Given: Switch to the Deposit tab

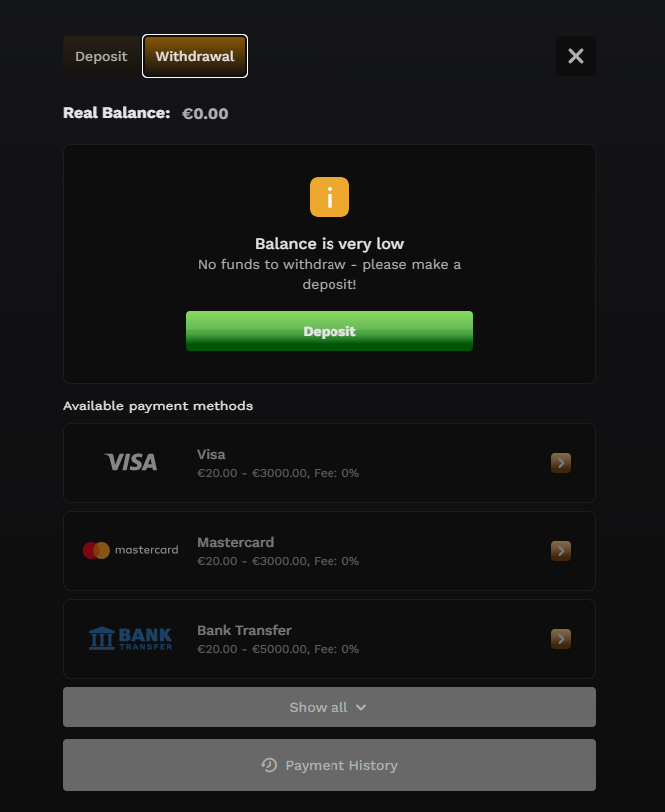Looking at the screenshot, I should [x=101, y=56].
